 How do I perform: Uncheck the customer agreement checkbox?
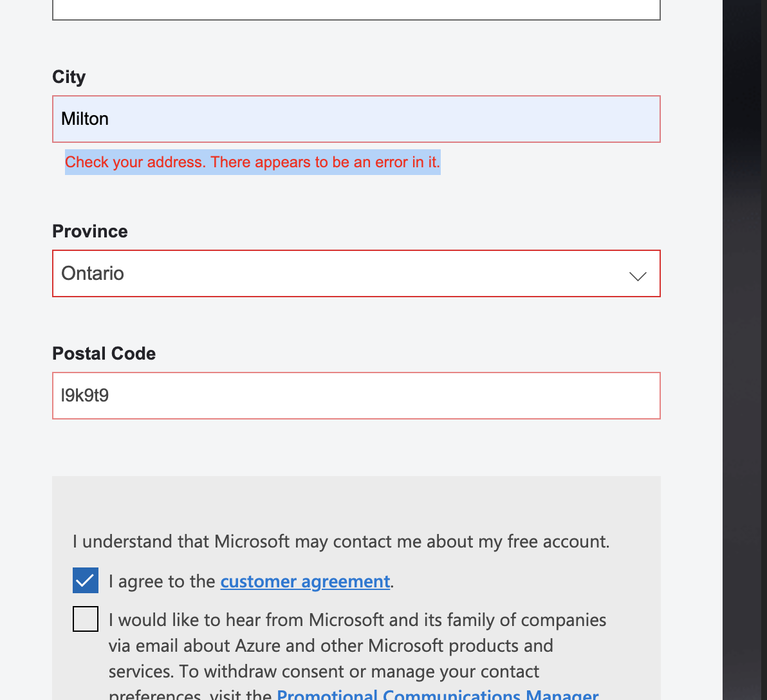click(86, 580)
